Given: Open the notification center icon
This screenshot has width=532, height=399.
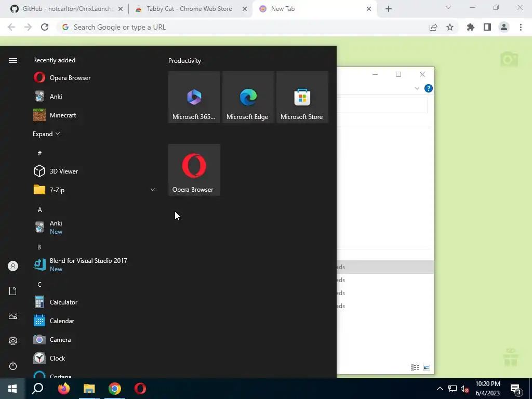Looking at the screenshot, I should pos(515,389).
